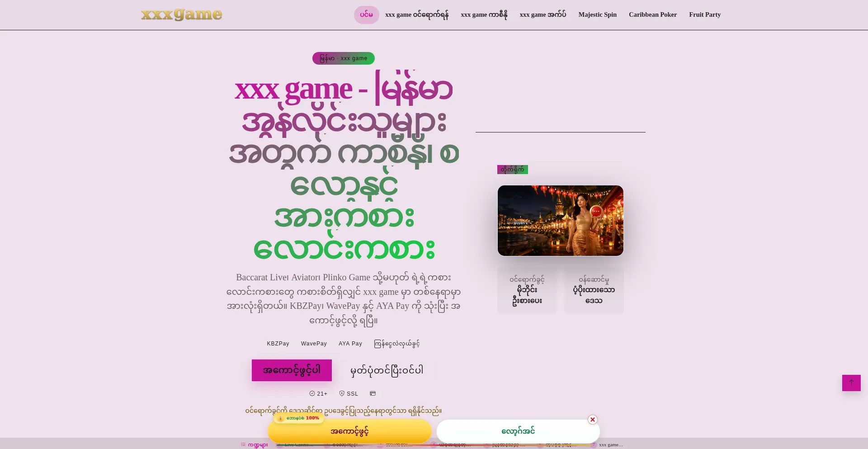Click the magenta အကောင့်ဖွင့်ပါ hero button
Image resolution: width=868 pixels, height=449 pixels.
292,370
